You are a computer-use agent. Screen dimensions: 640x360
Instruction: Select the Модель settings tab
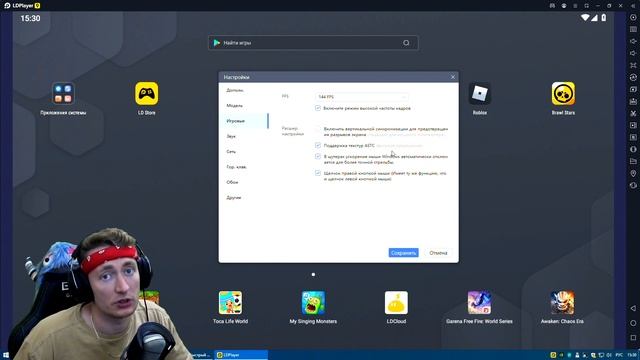point(244,105)
